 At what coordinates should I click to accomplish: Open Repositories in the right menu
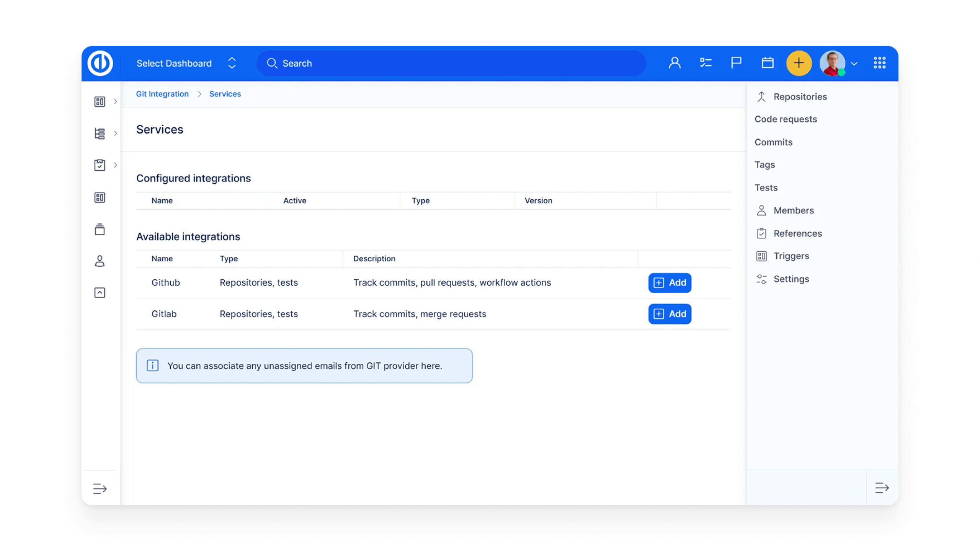800,97
